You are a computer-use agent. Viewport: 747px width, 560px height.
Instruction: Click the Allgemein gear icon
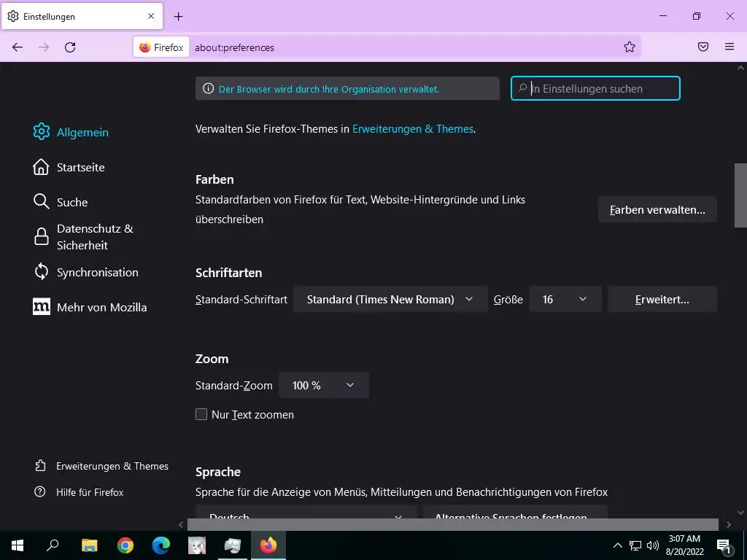[42, 131]
